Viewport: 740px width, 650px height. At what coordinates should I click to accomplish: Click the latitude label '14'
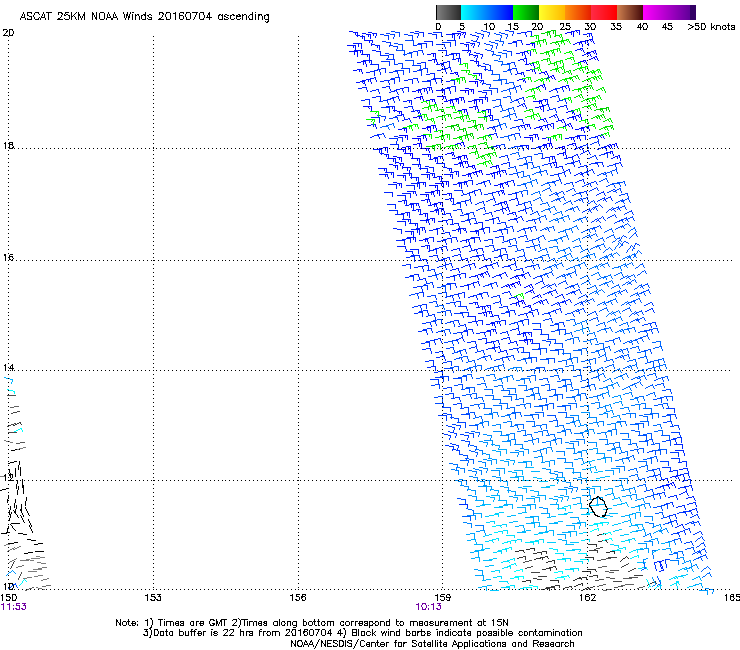pos(8,368)
